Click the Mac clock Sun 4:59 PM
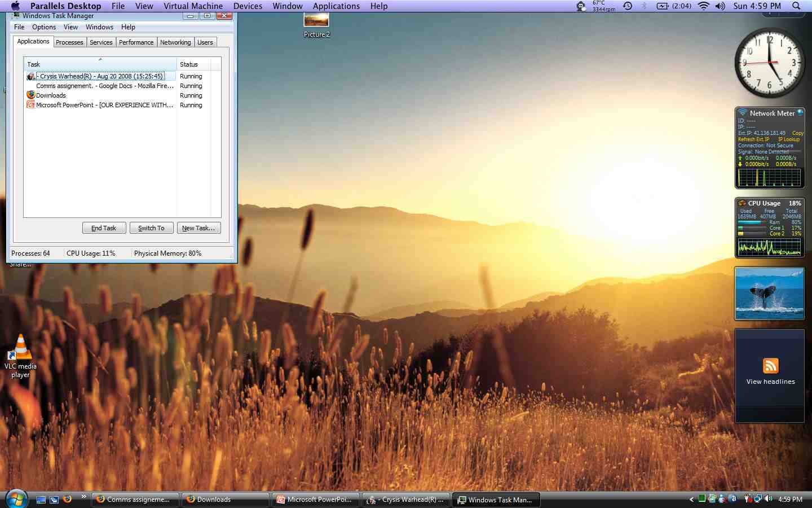 (757, 6)
